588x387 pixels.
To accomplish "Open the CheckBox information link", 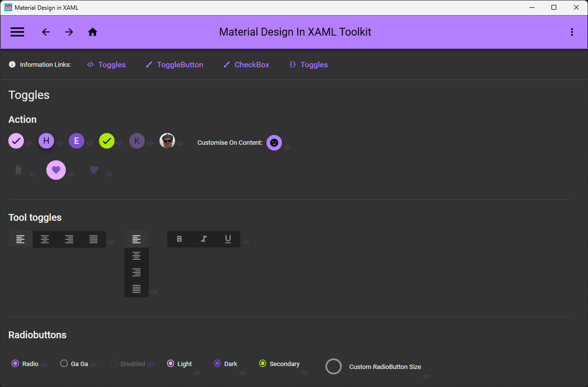I will [246, 64].
